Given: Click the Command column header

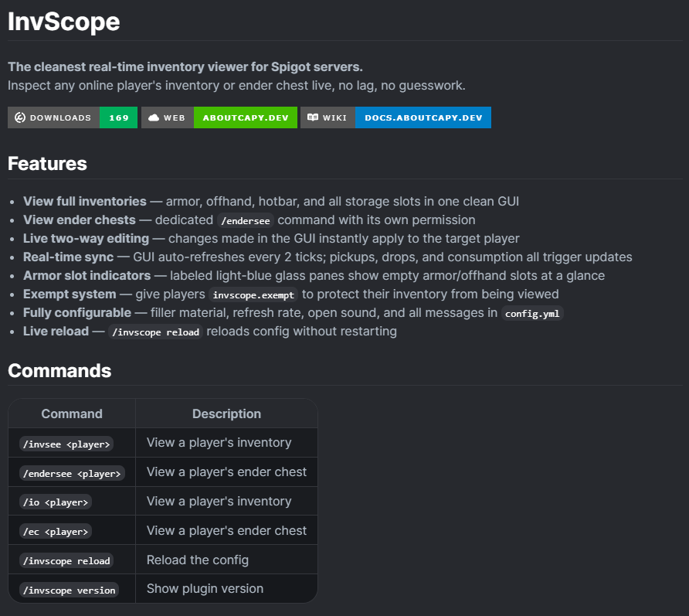Looking at the screenshot, I should (72, 414).
